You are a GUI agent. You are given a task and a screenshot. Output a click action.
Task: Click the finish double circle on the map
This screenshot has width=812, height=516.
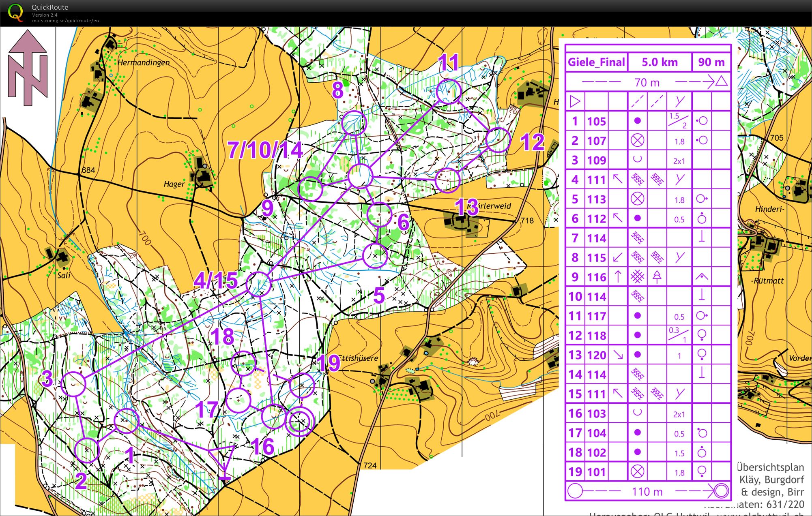[x=300, y=422]
